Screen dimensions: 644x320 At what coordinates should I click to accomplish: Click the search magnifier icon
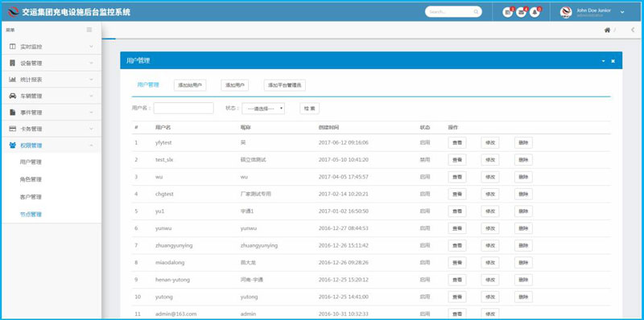pos(476,12)
